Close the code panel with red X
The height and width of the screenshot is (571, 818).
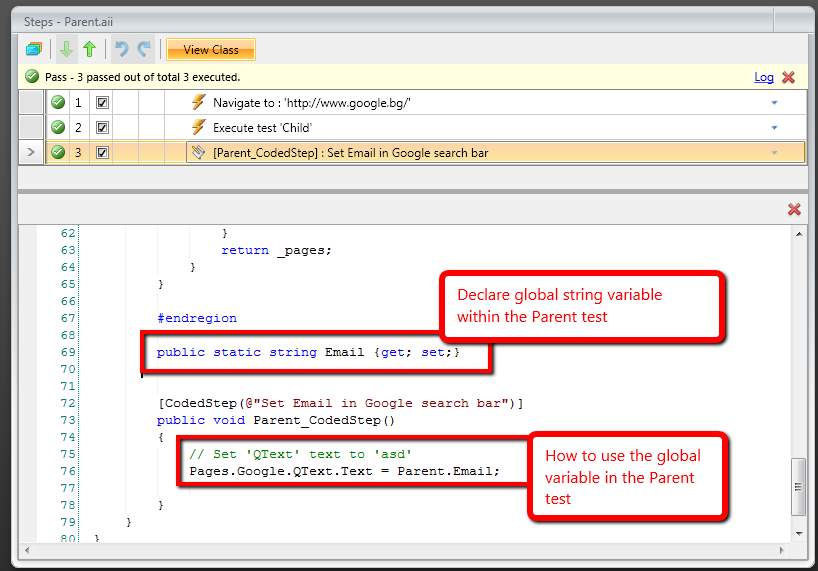(794, 209)
